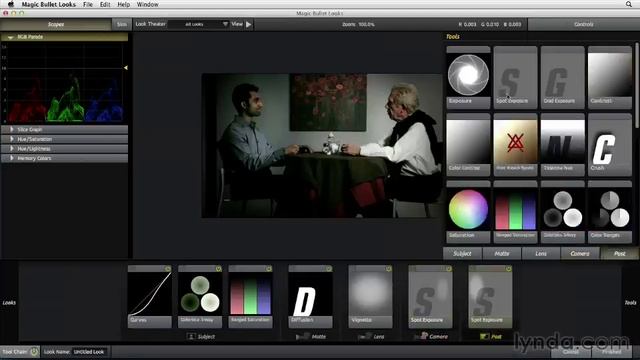Switch to the Matte tools tab
The height and width of the screenshot is (360, 640).
tap(502, 253)
